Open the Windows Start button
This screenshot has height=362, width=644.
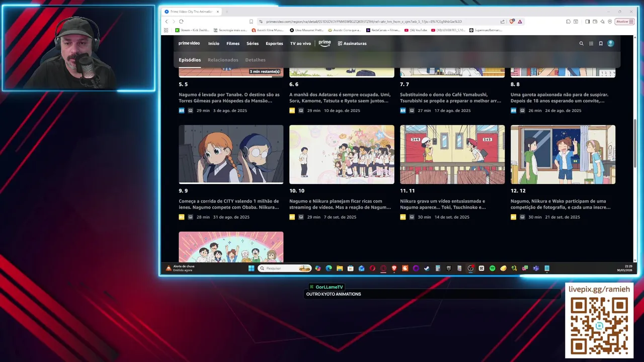[251, 268]
